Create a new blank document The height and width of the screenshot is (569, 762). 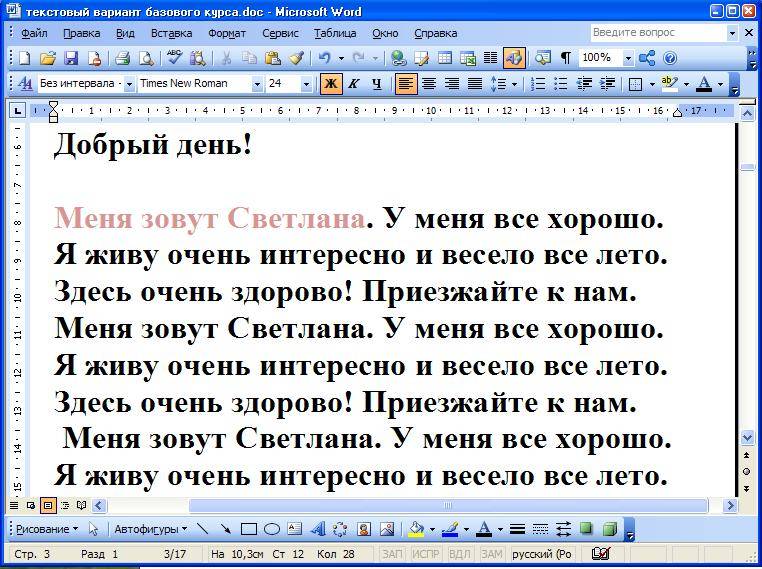click(x=25, y=58)
